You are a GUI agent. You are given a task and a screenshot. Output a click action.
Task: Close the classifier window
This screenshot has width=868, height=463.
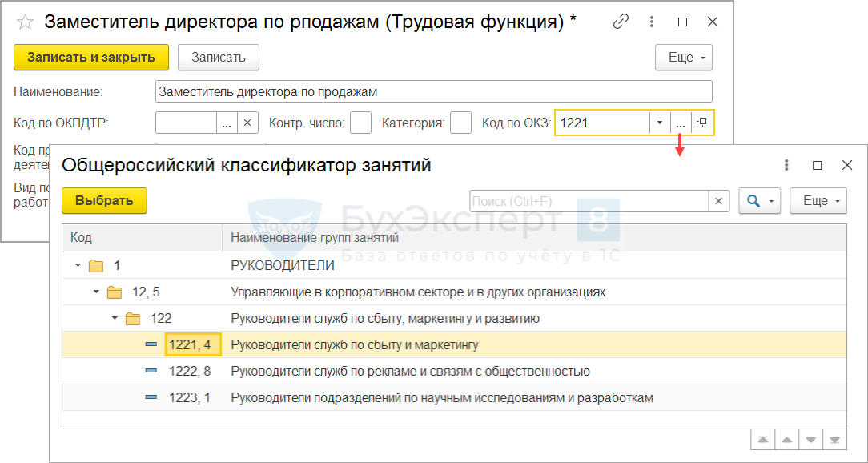click(847, 165)
